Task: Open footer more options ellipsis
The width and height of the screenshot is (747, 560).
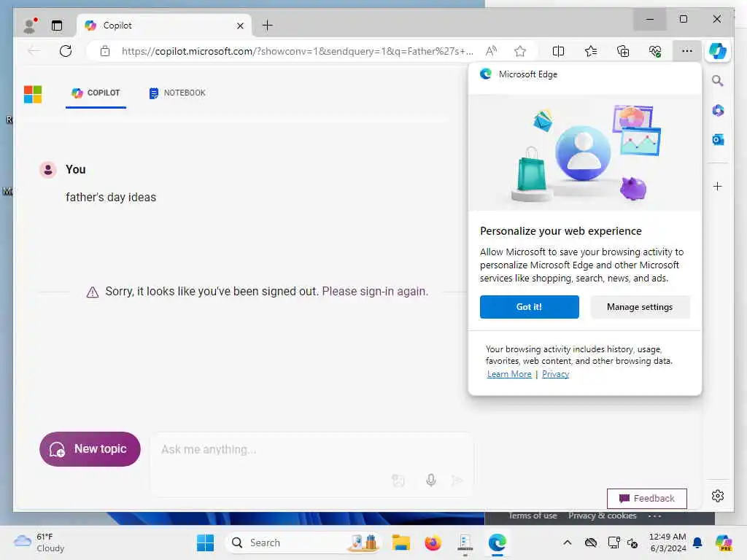Action: [x=654, y=516]
